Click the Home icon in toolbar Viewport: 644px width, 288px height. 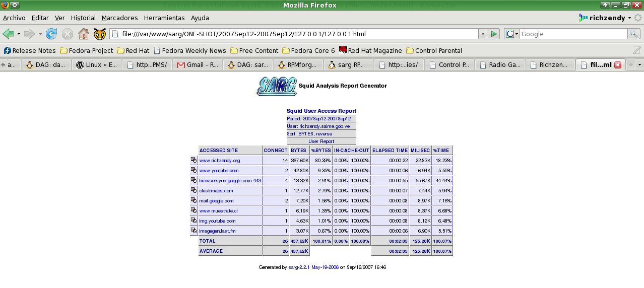83,34
